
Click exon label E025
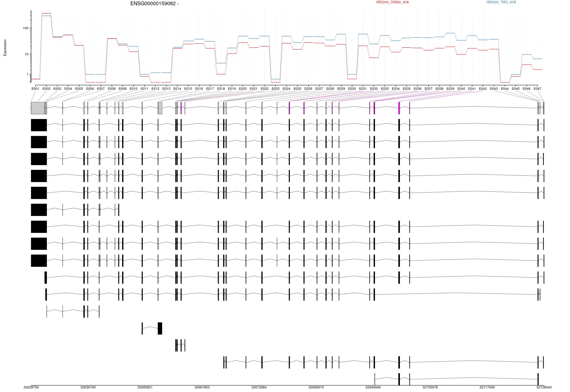pyautogui.click(x=298, y=89)
